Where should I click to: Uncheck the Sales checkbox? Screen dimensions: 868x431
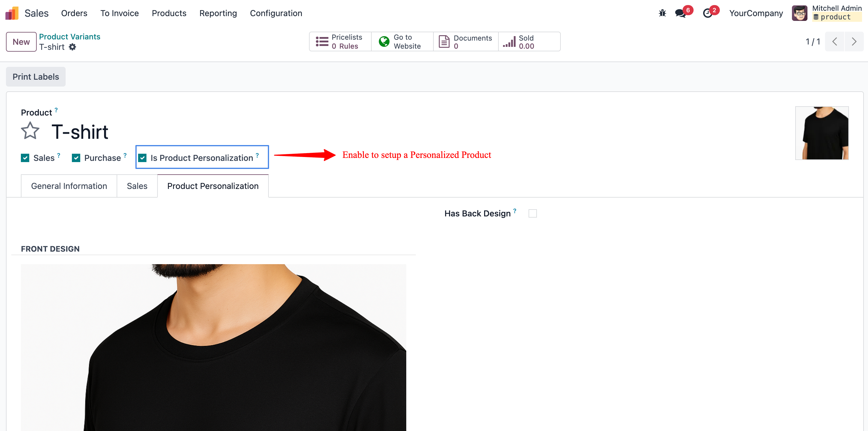point(25,158)
